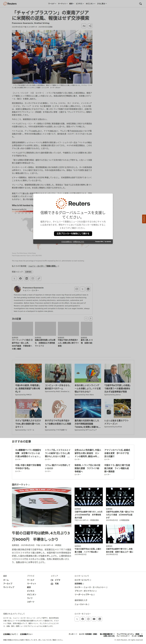The width and height of the screenshot is (146, 644).
Task: Open headline 午前の日経平均は続伸、4カ月ぶり3万9000円
Action: (41, 536)
